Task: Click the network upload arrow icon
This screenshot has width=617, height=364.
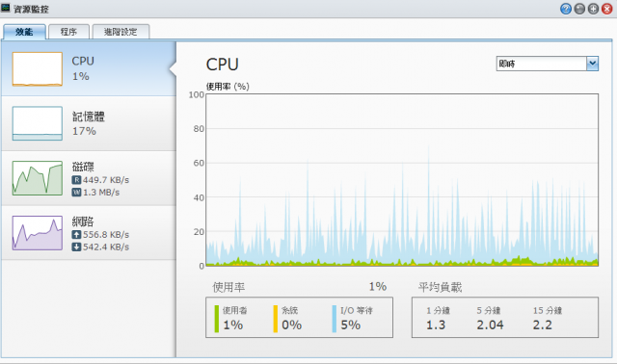Action: pyautogui.click(x=76, y=235)
